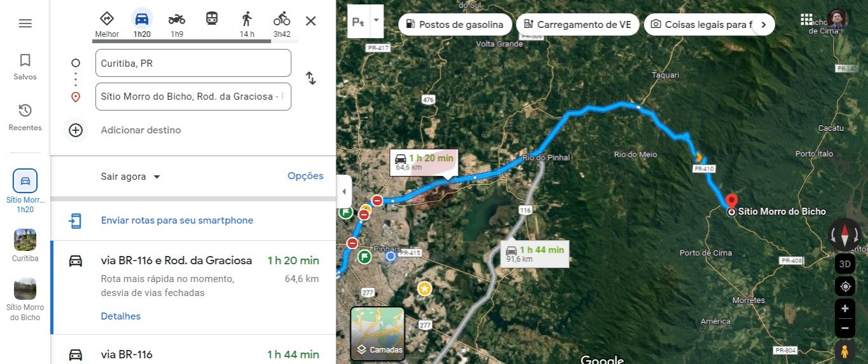This screenshot has width=868, height=364.
Task: Swap origin and destination arrows
Action: 311,78
